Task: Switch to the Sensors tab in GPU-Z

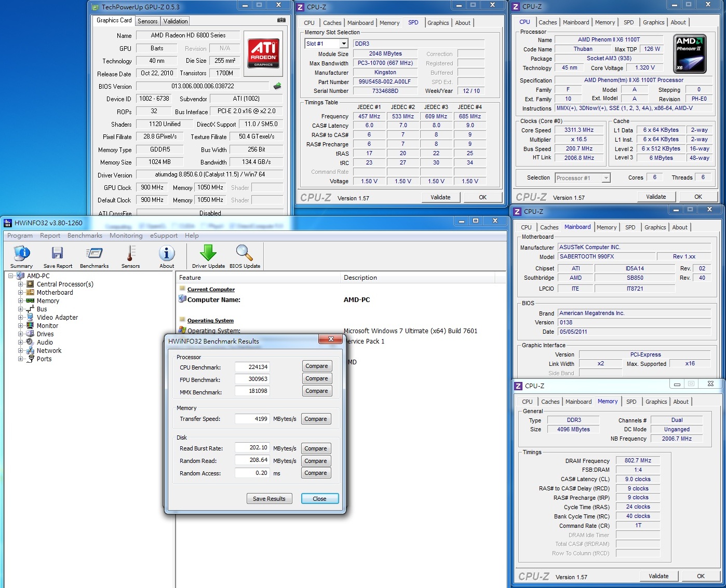Action: pos(147,21)
